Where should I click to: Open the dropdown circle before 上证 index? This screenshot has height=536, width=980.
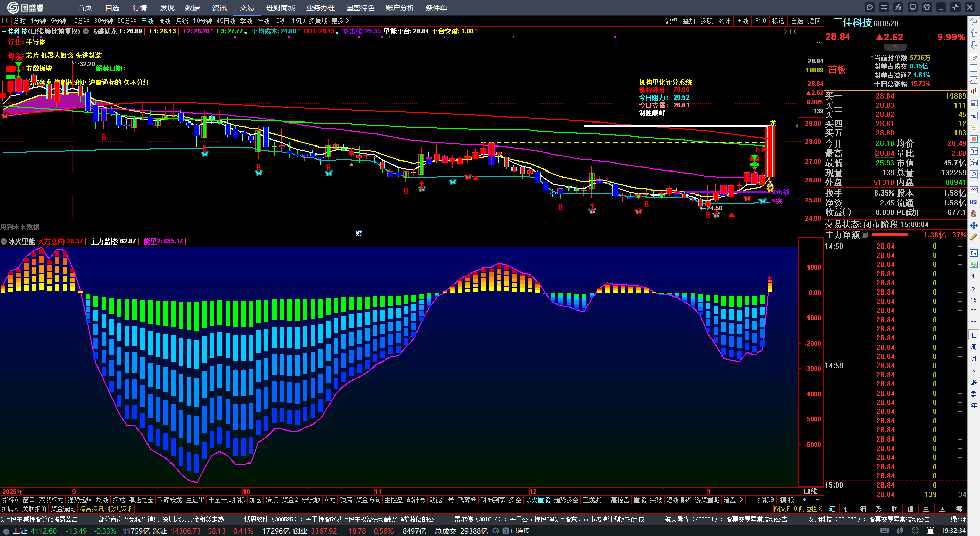(x=6, y=531)
